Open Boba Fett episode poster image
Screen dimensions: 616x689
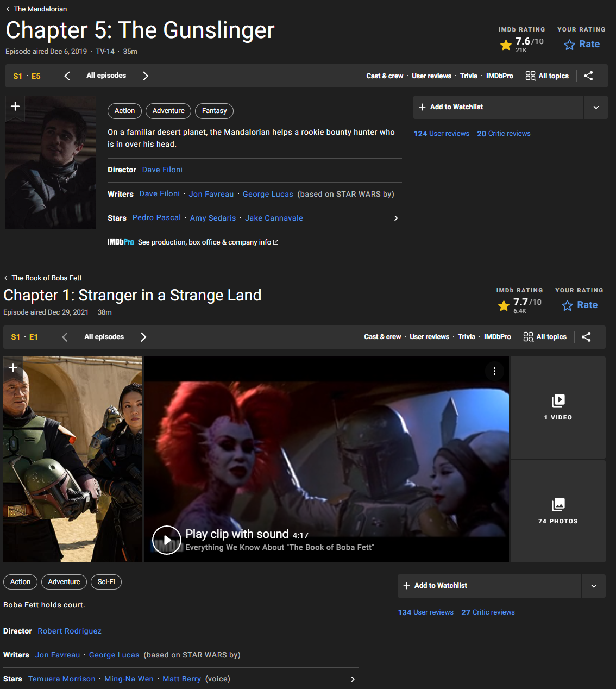click(73, 459)
